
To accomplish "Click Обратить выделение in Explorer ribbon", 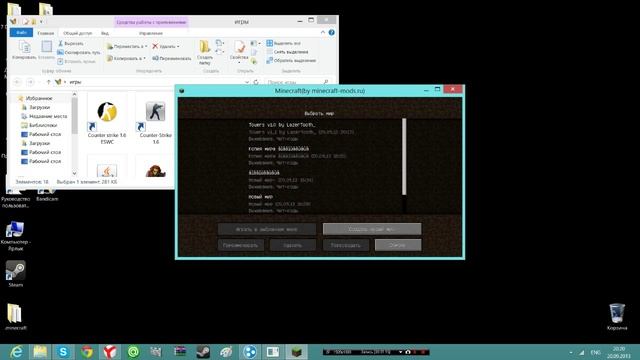I will (x=291, y=60).
